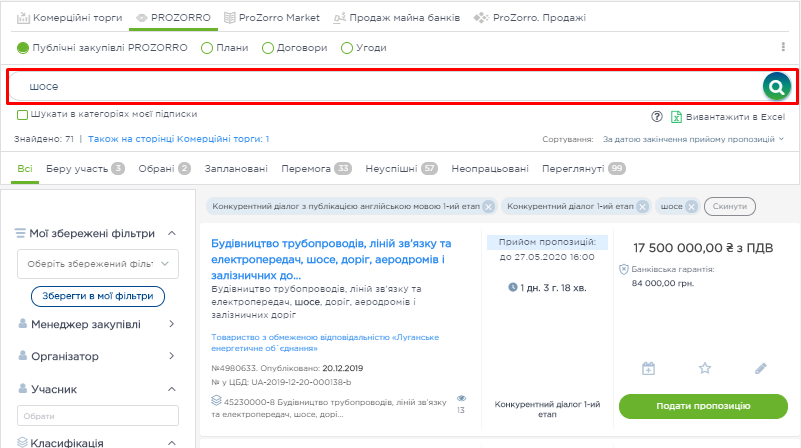This screenshot has width=801, height=448.
Task: Open the three-dot more options menu
Action: (x=783, y=47)
